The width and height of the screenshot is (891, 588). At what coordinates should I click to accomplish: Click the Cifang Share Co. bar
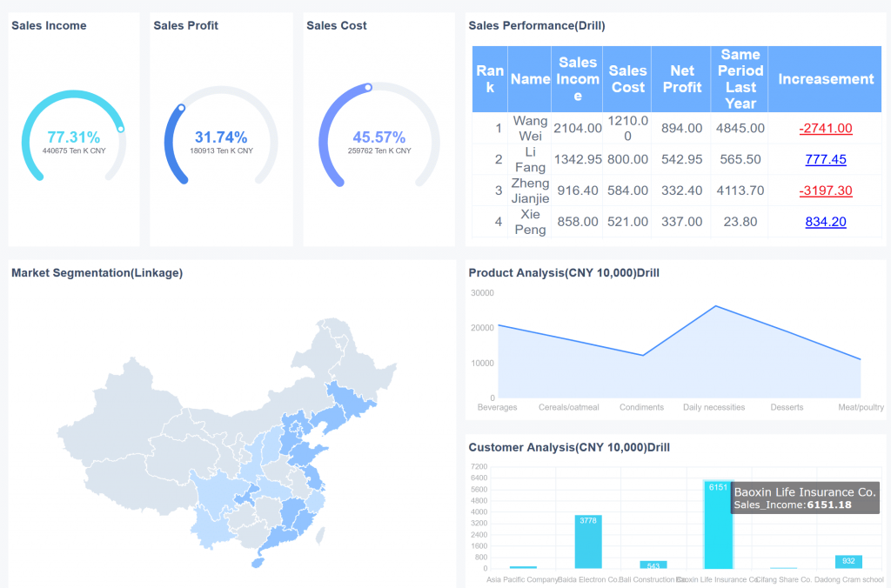coord(784,567)
